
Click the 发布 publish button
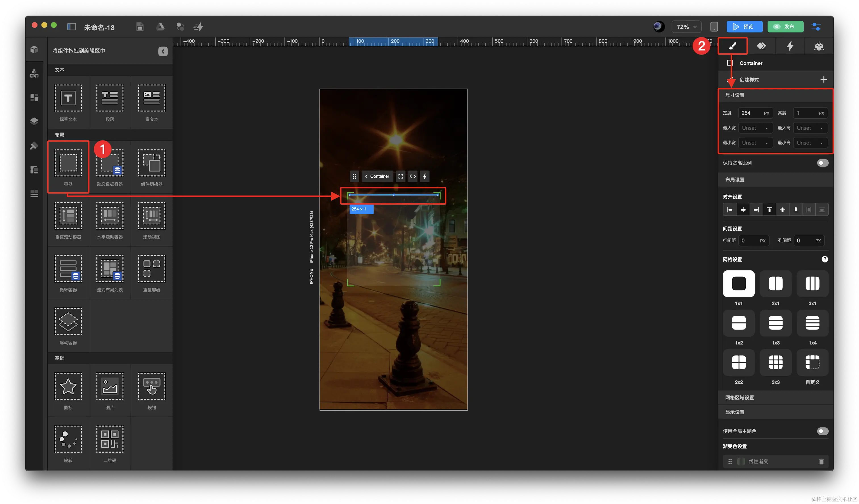[785, 27]
